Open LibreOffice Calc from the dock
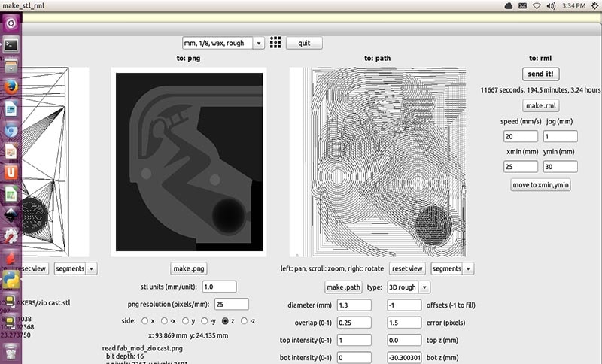Image resolution: width=602 pixels, height=364 pixels. click(x=11, y=194)
